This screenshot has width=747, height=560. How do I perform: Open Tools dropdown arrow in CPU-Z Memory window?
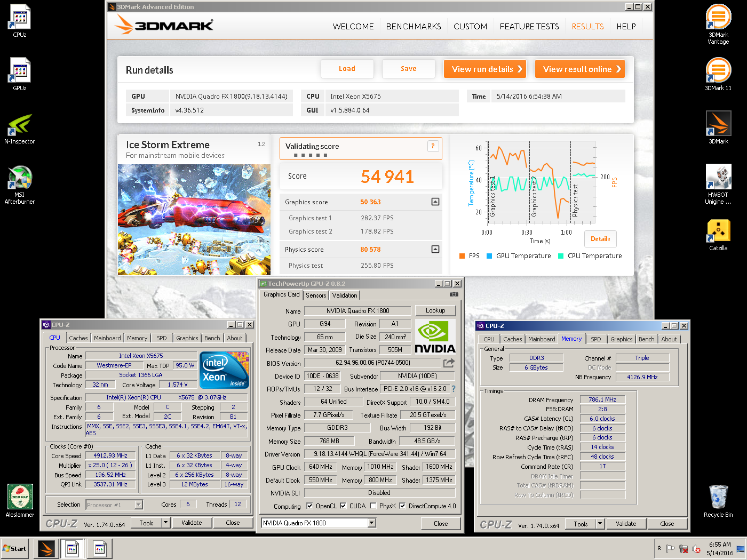point(600,524)
